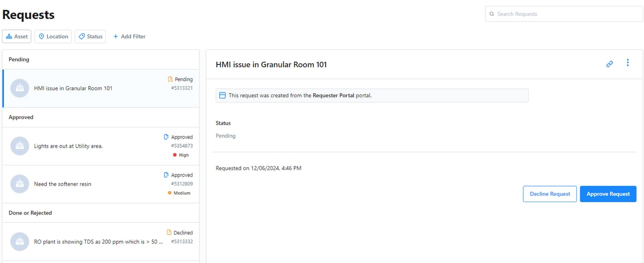Open the Location filter
This screenshot has width=644, height=263.
click(53, 36)
